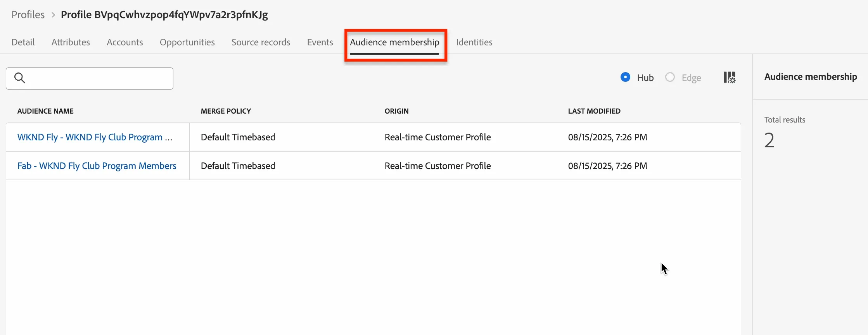Go back to Profiles breadcrumb
Image resolution: width=868 pixels, height=335 pixels.
tap(28, 15)
